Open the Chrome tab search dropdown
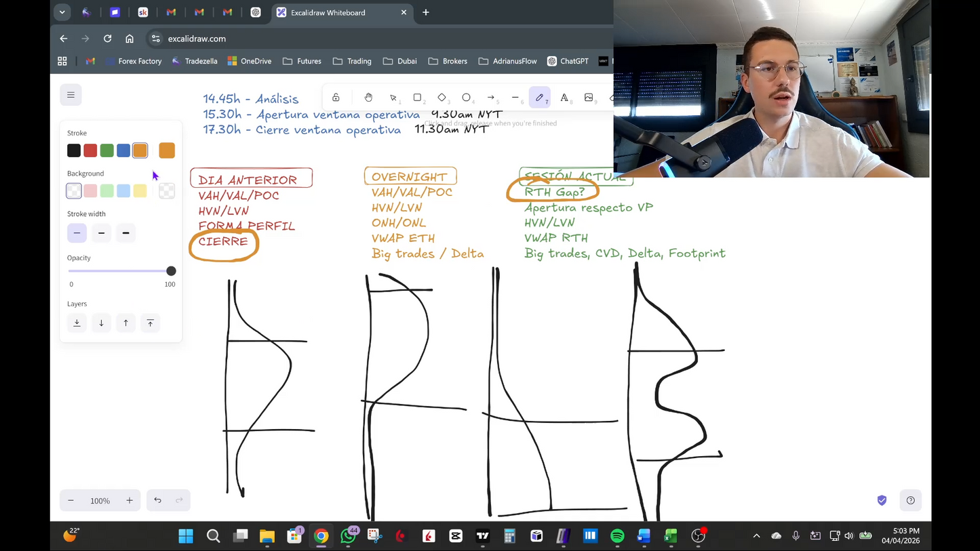The image size is (980, 551). [x=62, y=12]
